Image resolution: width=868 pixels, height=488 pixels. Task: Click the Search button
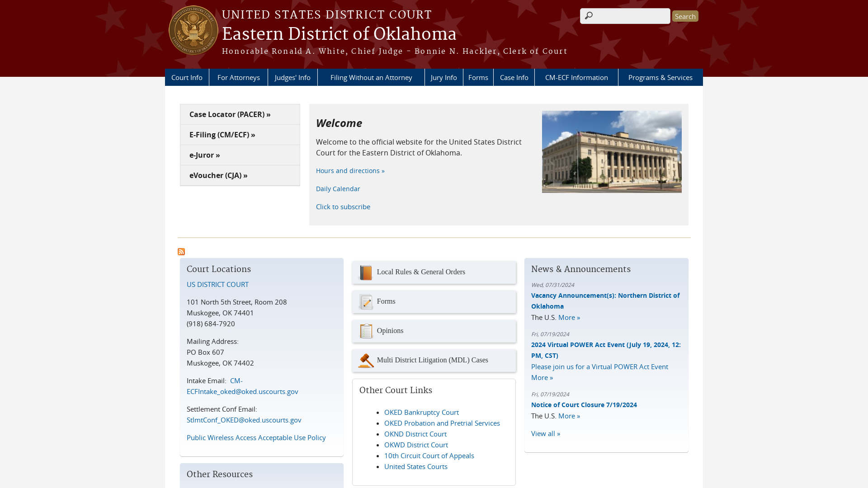pyautogui.click(x=685, y=16)
